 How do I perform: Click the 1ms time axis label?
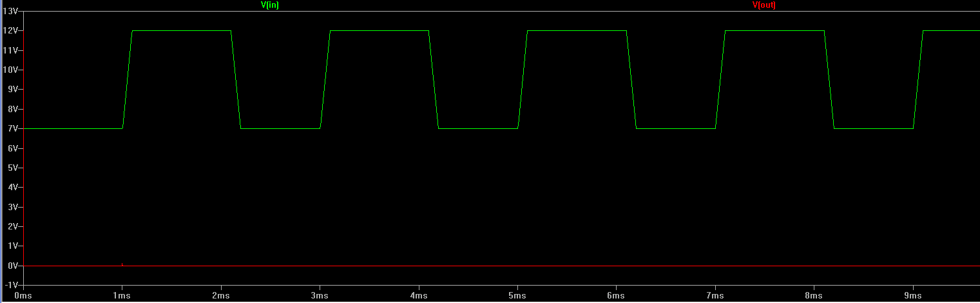pos(122,297)
